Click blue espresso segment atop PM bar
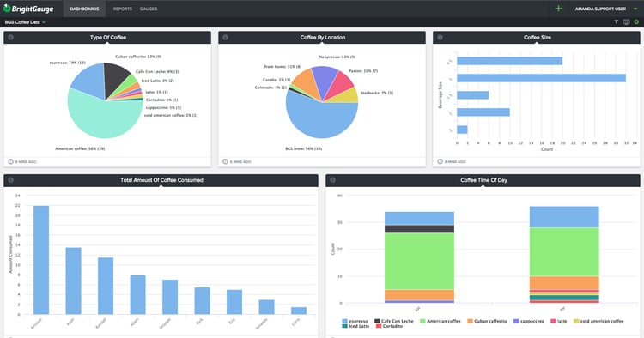Image resolution: width=644 pixels, height=338 pixels. 564,217
